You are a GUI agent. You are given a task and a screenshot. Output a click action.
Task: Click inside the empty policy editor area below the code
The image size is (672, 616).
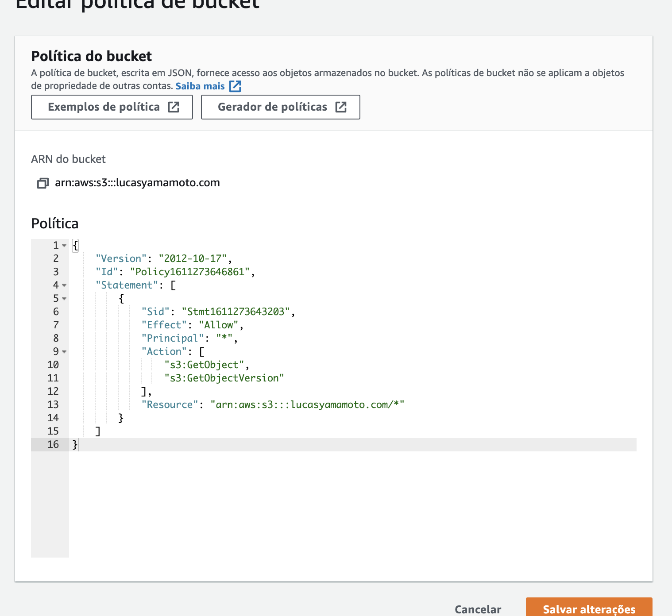[352, 504]
